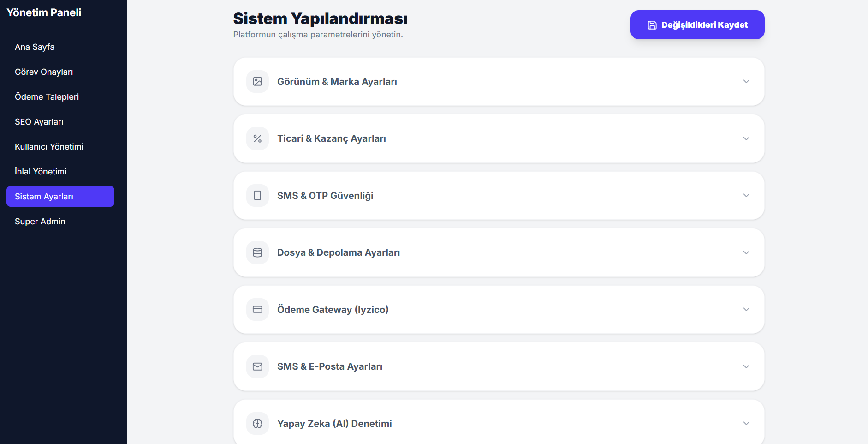This screenshot has height=444, width=868.
Task: Open the SMS & OTP Güvenliği chevron
Action: tap(746, 196)
